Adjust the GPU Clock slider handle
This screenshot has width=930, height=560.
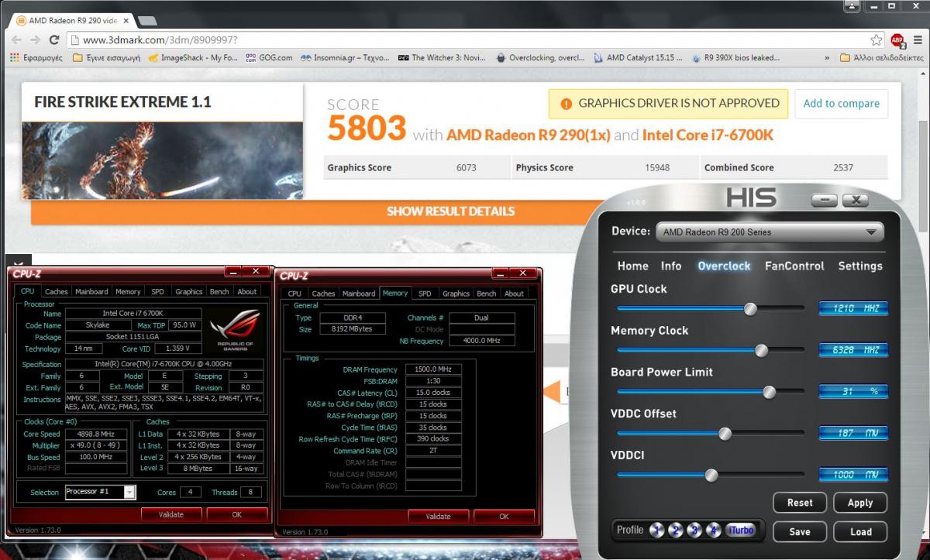749,309
